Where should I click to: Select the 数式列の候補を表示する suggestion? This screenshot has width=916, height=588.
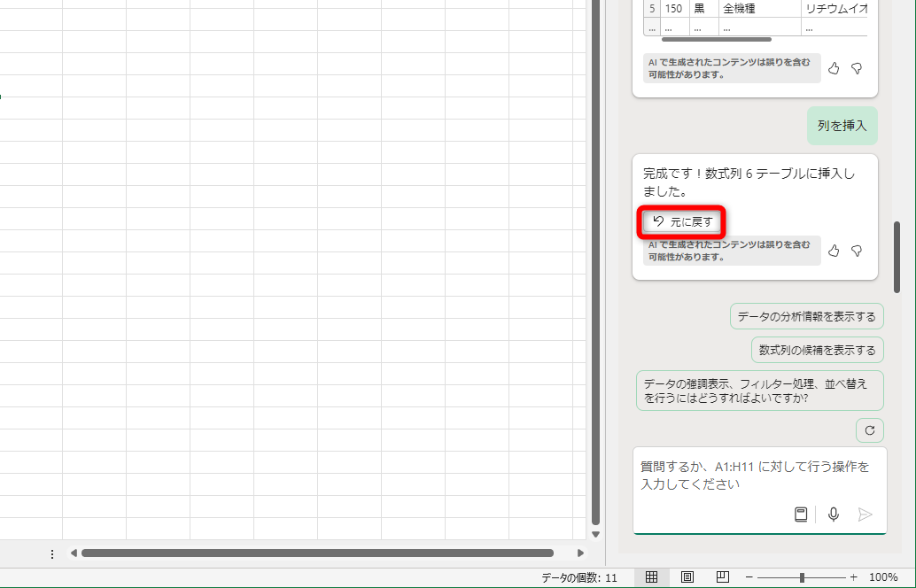[x=817, y=350]
